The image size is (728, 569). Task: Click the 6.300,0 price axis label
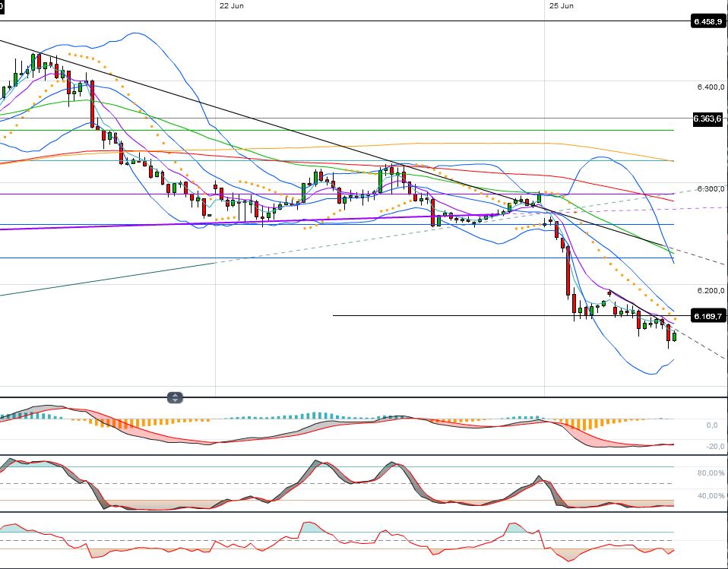point(711,189)
